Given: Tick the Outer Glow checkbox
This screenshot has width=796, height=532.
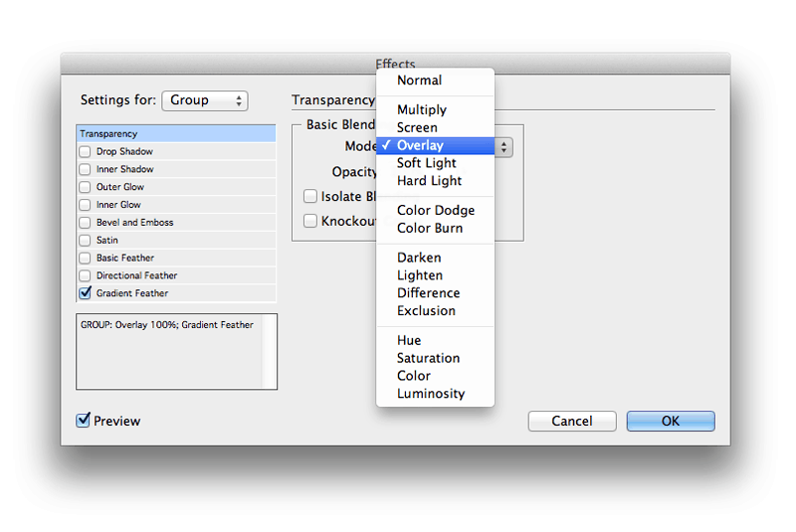Looking at the screenshot, I should point(85,187).
